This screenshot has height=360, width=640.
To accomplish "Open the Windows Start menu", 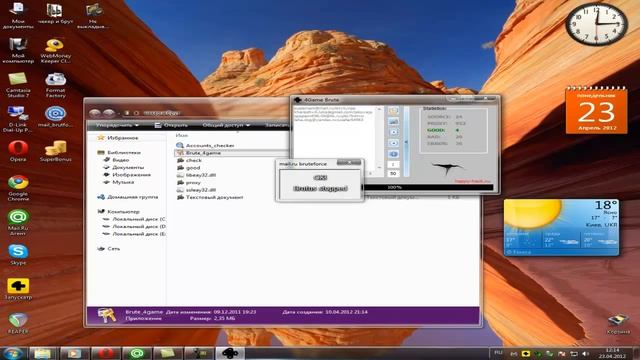I will (x=13, y=353).
